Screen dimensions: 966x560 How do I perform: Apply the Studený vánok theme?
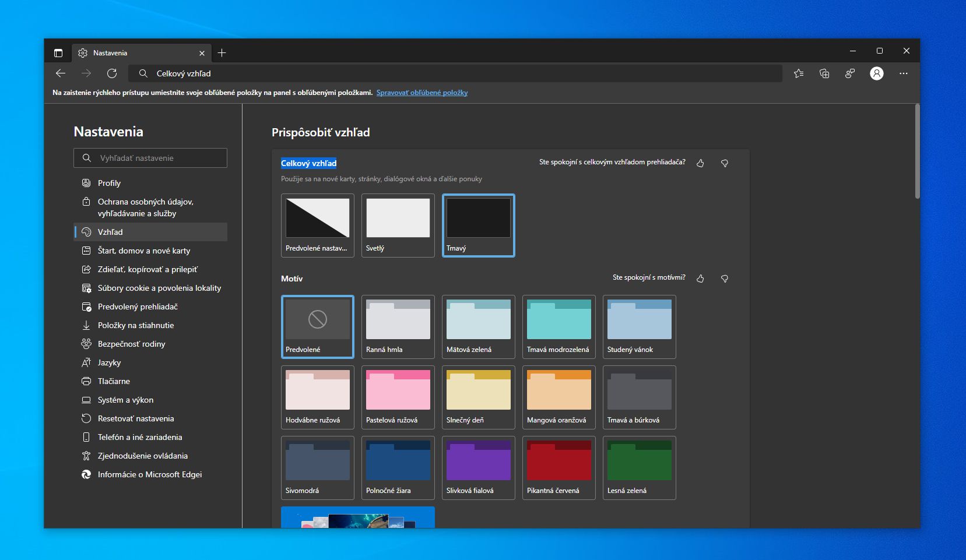click(x=640, y=327)
